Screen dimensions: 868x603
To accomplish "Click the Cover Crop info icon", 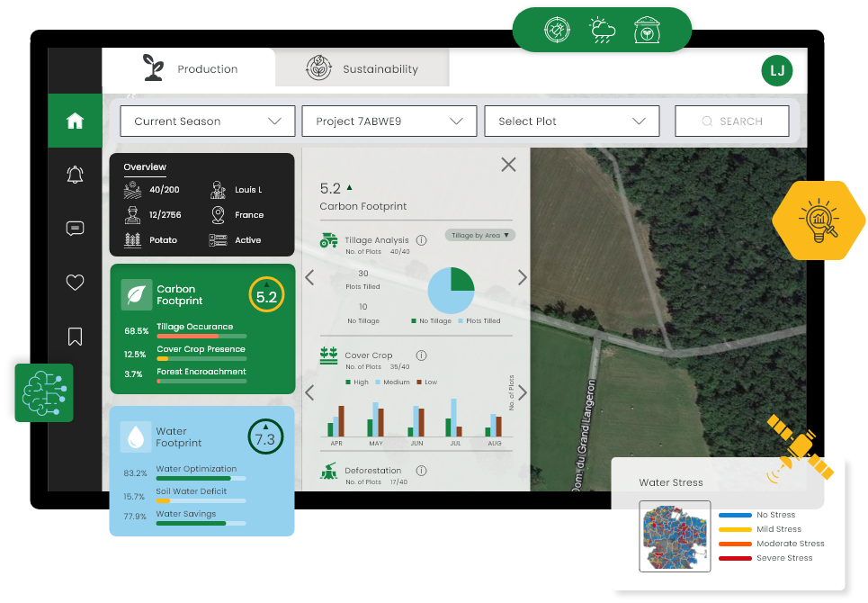I will point(421,355).
